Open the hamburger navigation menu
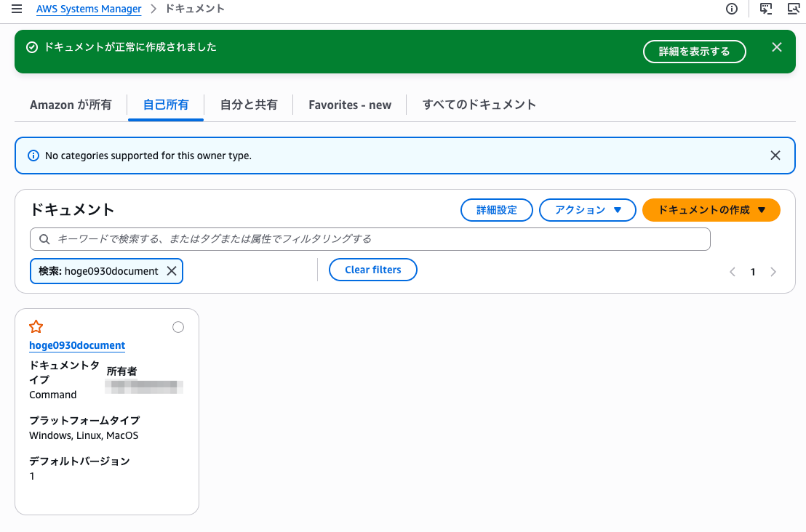Image resolution: width=806 pixels, height=532 pixels. [x=17, y=9]
